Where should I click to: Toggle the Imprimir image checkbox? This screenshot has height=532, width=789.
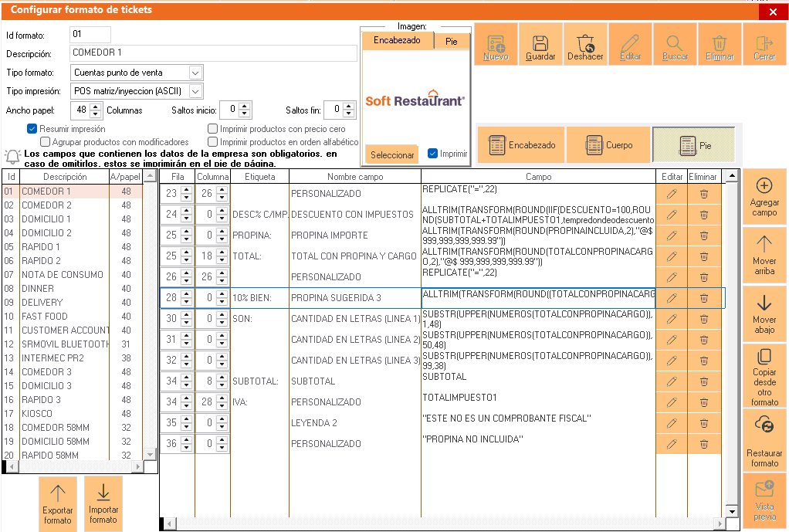(x=432, y=153)
